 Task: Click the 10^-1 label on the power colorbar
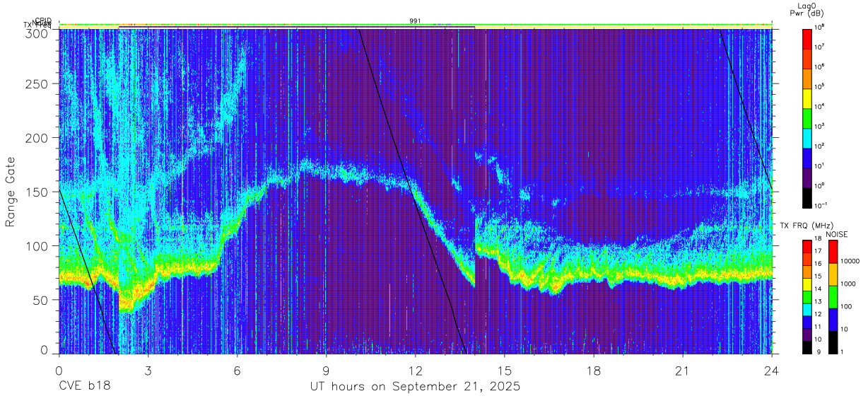[x=821, y=206]
